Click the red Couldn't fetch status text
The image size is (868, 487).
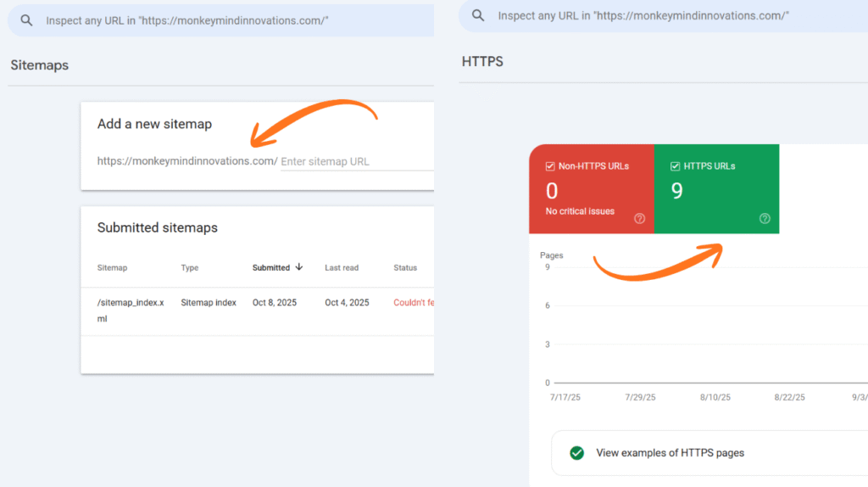click(x=414, y=303)
